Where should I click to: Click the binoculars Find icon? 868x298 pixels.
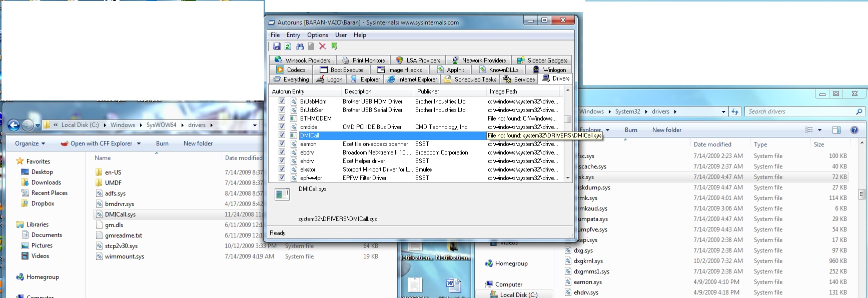click(x=300, y=46)
